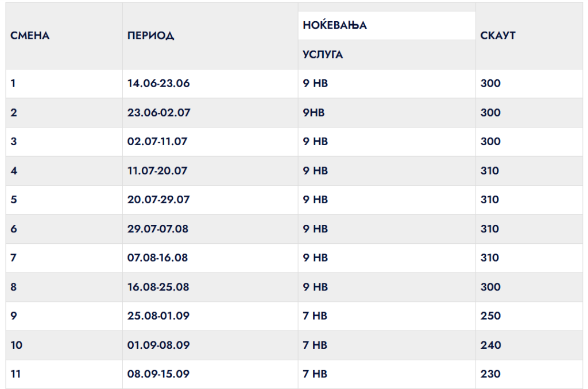The width and height of the screenshot is (588, 389).
Task: Select the 23.06-02.07 period cell
Action: pos(158,112)
